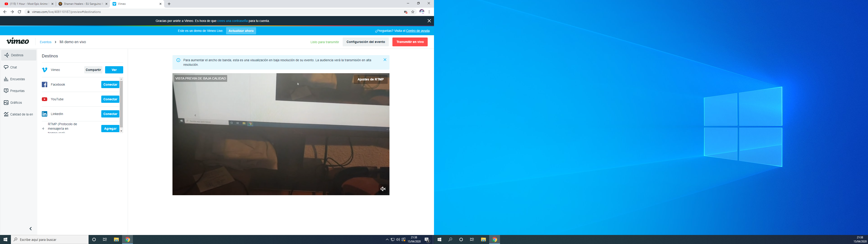The height and width of the screenshot is (244, 868).
Task: Open the Chat panel icon
Action: [x=6, y=67]
